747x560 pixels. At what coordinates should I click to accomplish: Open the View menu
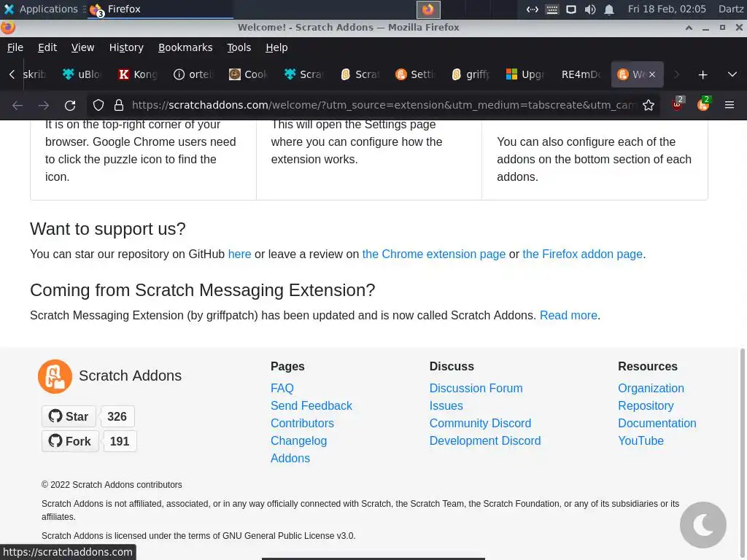click(83, 47)
